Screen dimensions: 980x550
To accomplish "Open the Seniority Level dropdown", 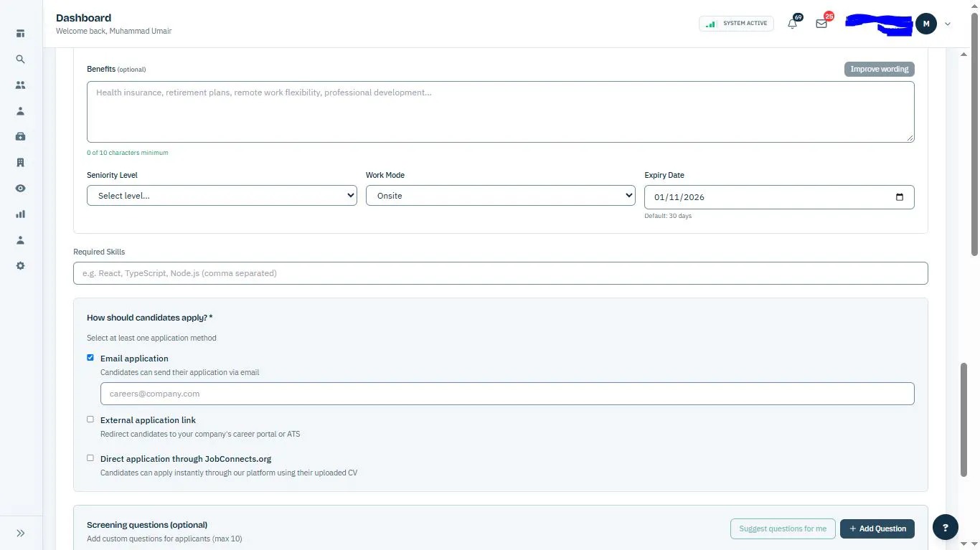I will click(x=222, y=196).
